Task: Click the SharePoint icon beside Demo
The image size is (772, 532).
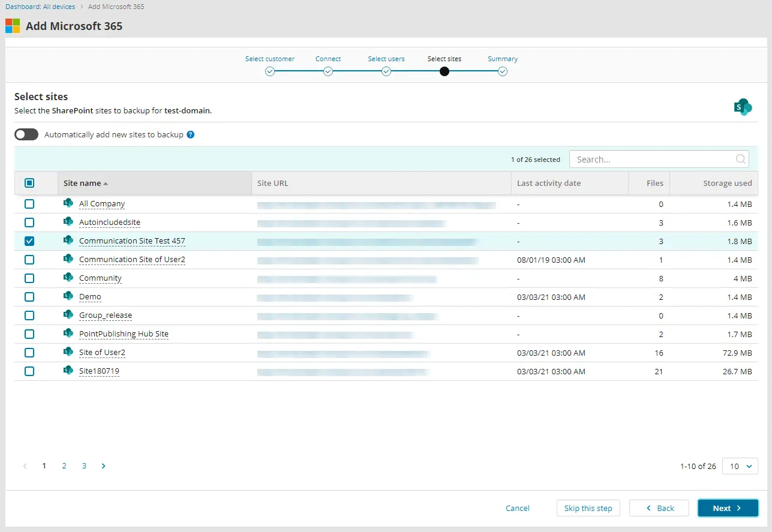Action: click(68, 296)
